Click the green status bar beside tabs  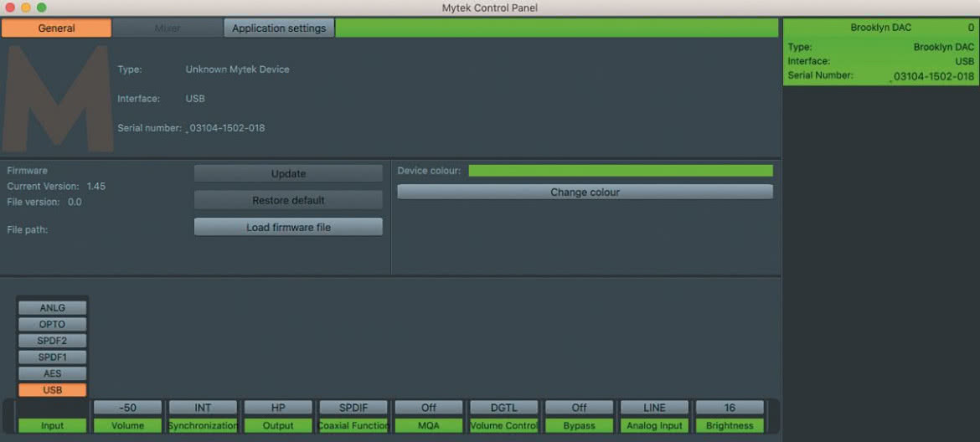tap(557, 28)
